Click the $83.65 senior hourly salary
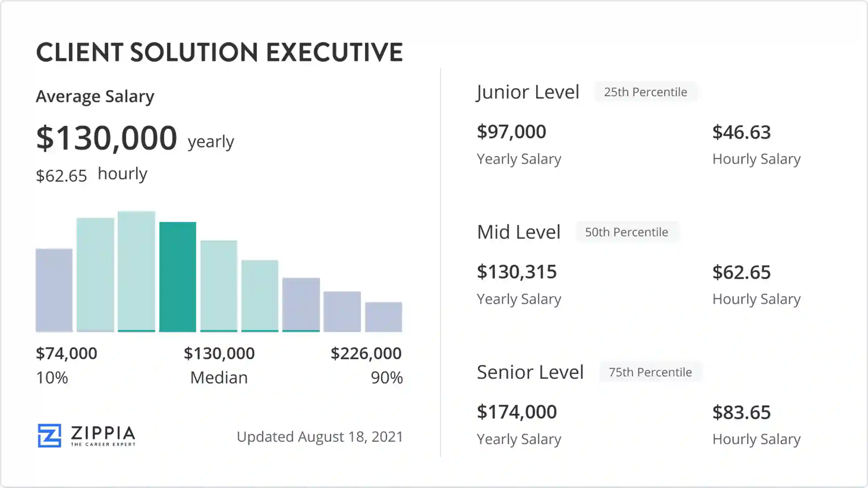The image size is (868, 488). tap(741, 412)
